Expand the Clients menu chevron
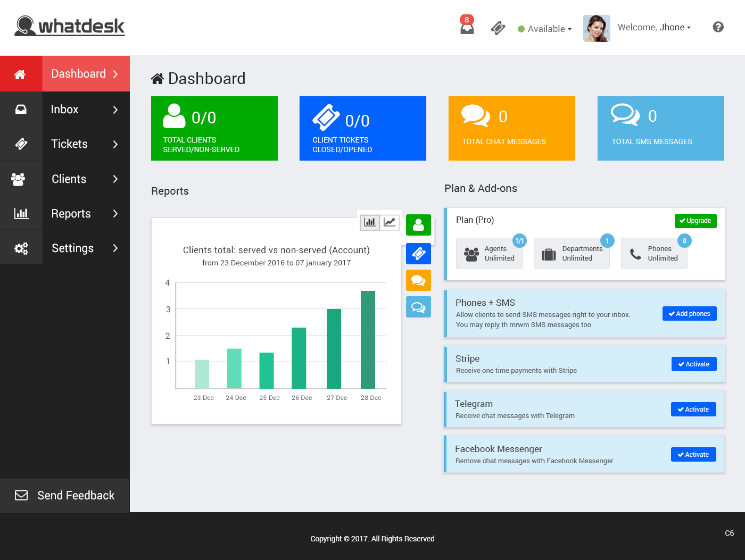Screen dimensions: 745x560 click(x=115, y=179)
